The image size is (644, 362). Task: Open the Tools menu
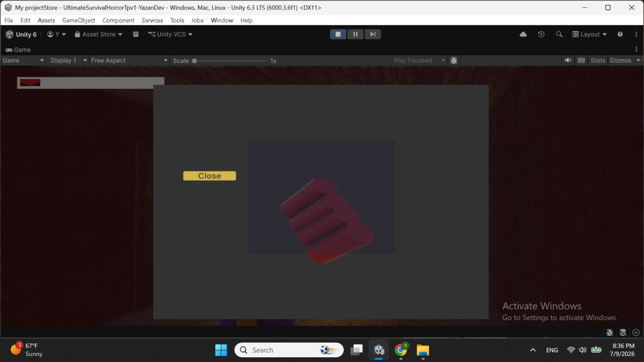point(177,20)
